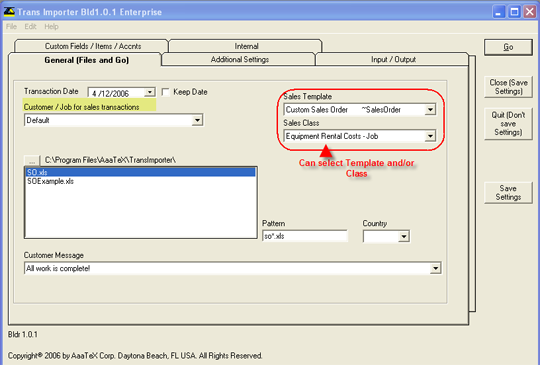Toggle the Keep Date checkbox
The width and height of the screenshot is (540, 365).
click(x=166, y=92)
